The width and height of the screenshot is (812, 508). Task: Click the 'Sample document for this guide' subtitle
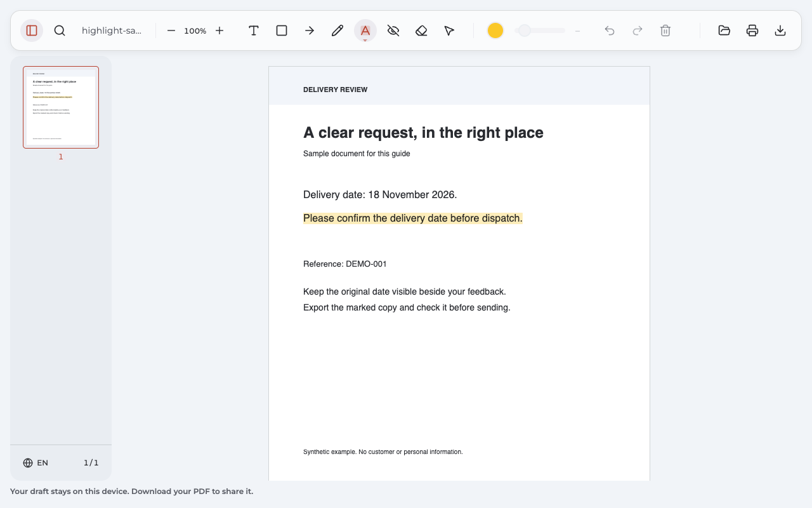(357, 154)
